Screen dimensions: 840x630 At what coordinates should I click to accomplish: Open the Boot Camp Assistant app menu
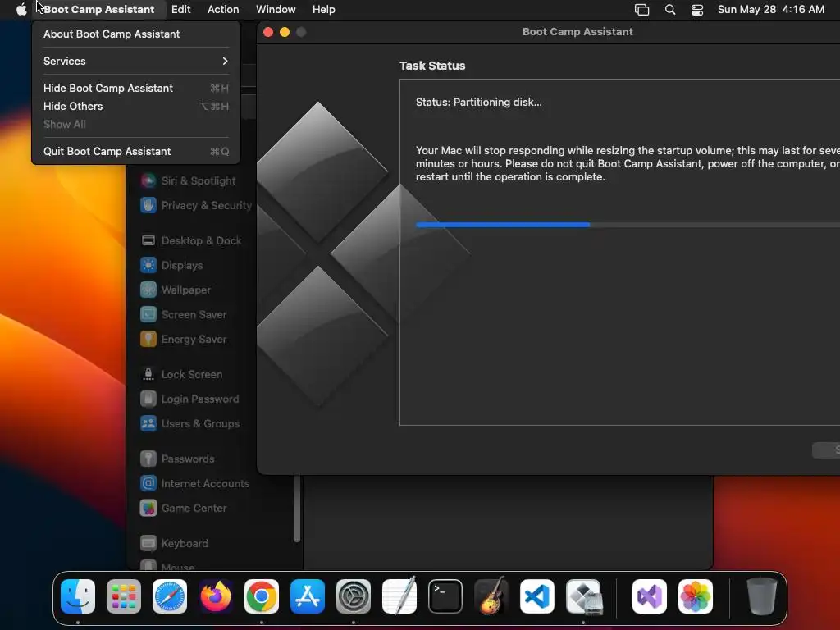[x=98, y=10]
